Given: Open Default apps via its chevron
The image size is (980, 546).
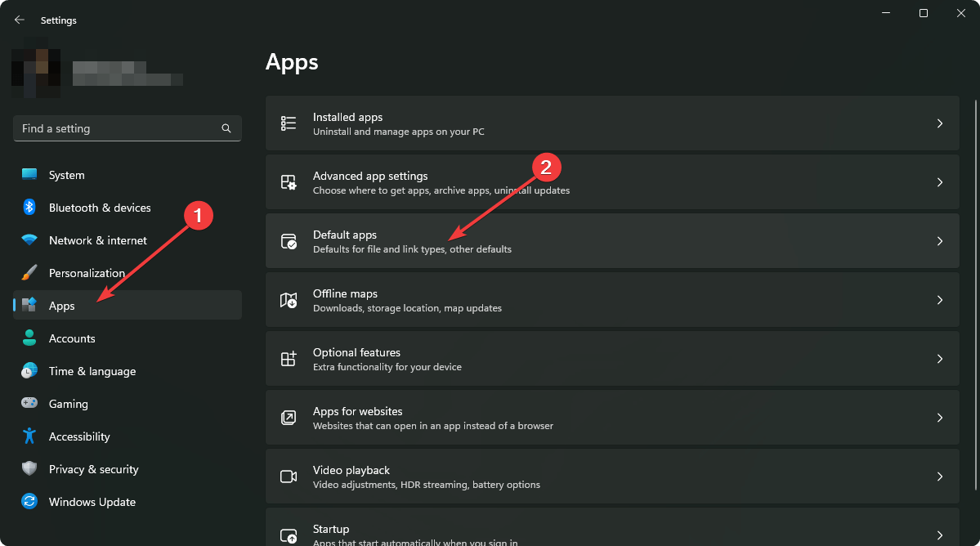Looking at the screenshot, I should click(939, 241).
